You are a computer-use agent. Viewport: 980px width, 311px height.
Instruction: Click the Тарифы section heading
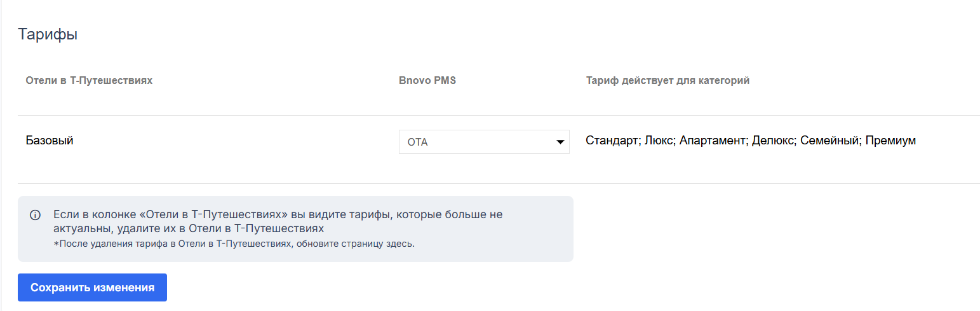(48, 34)
